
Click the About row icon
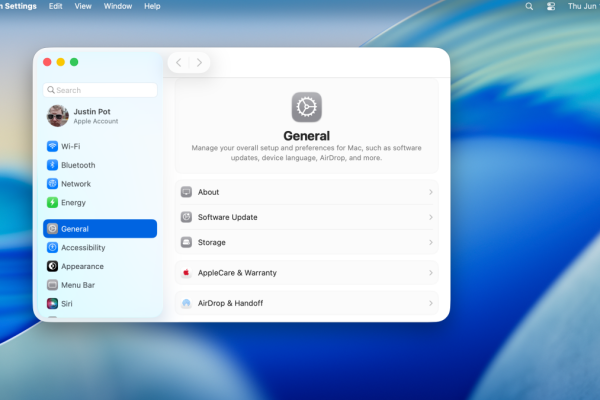[186, 192]
